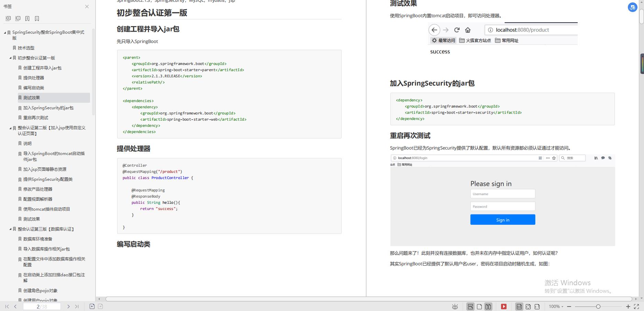
Task: Click the 初步整合认证第一版 heading in document
Action: pos(152,13)
